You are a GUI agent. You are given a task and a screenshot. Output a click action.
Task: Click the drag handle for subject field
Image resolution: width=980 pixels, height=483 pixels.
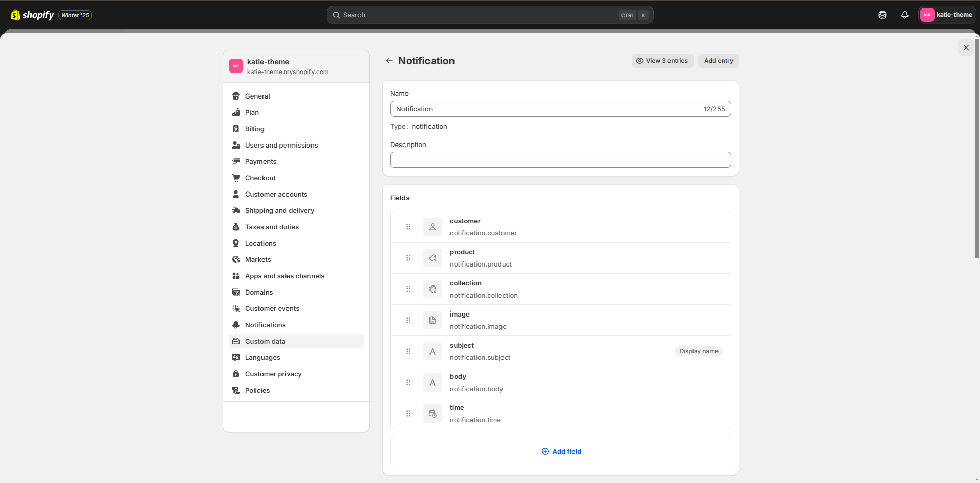(408, 351)
